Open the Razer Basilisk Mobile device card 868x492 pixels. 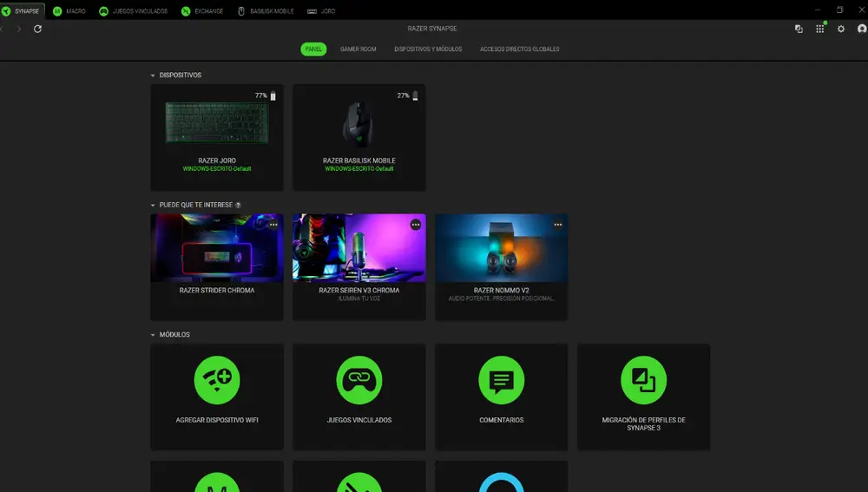tap(359, 138)
